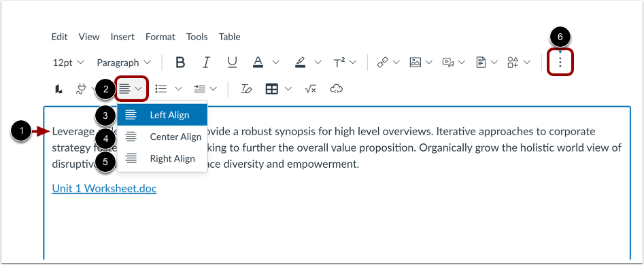Expand superscript options dropdown arrow
644x265 pixels.
click(x=353, y=63)
